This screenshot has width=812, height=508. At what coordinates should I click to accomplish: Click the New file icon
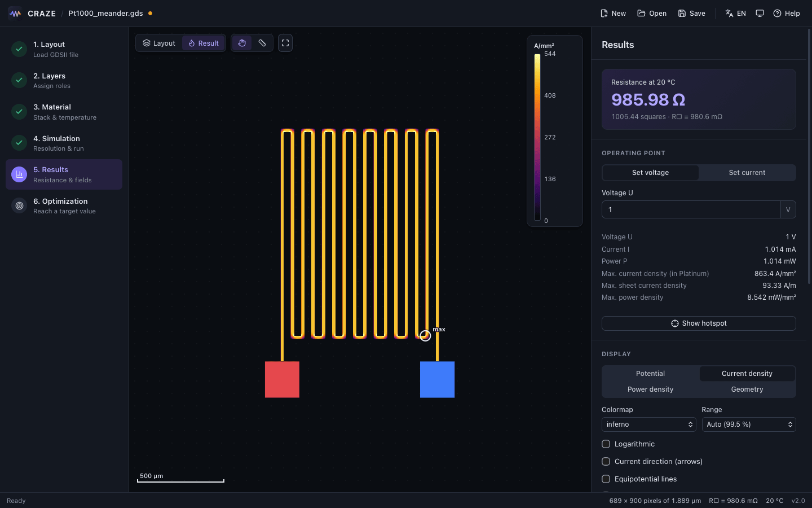click(x=604, y=14)
